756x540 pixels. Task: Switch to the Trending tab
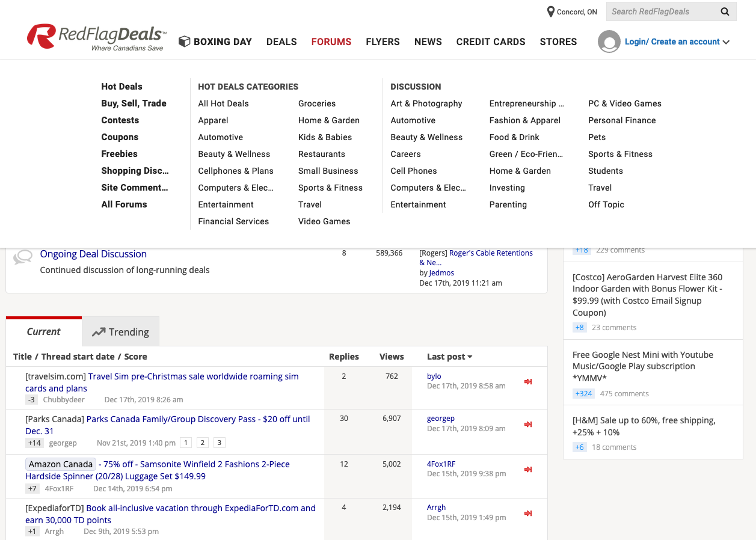click(x=120, y=332)
